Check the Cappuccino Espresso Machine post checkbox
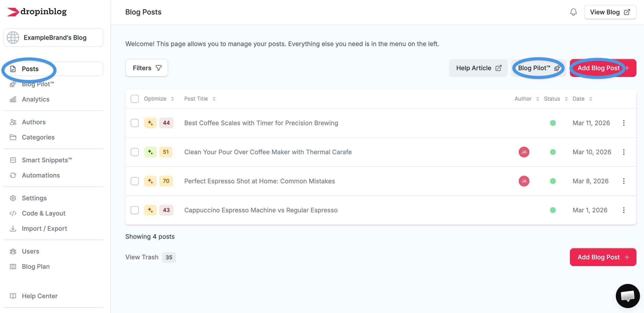This screenshot has width=644, height=313. point(135,210)
